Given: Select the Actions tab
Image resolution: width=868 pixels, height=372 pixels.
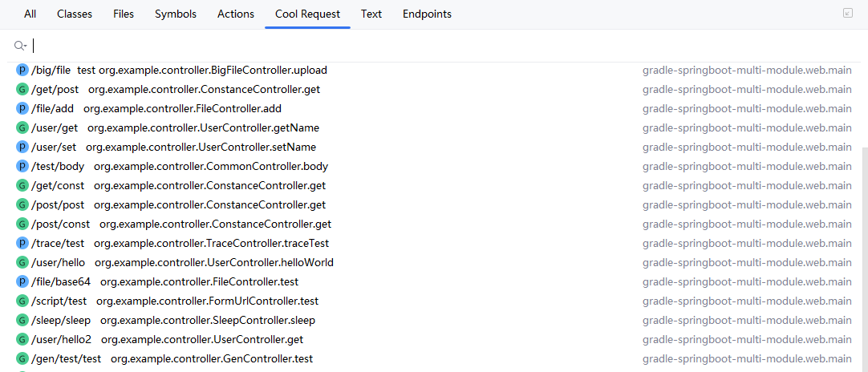Looking at the screenshot, I should [236, 14].
